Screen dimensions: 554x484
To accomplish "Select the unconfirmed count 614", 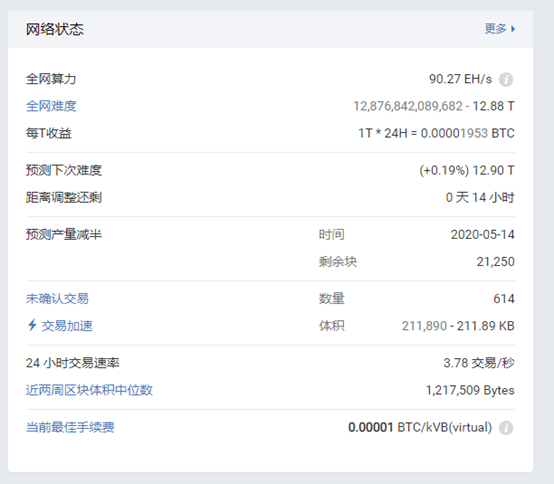I will point(504,299).
